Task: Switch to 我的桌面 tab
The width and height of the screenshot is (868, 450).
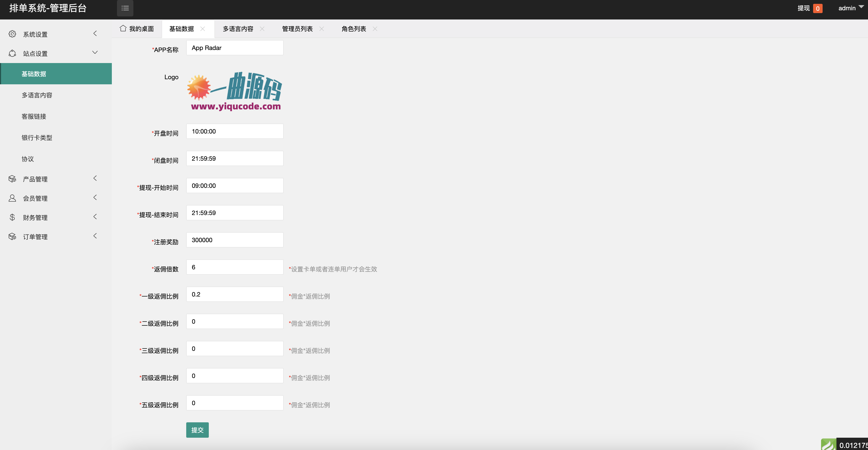Action: (137, 29)
